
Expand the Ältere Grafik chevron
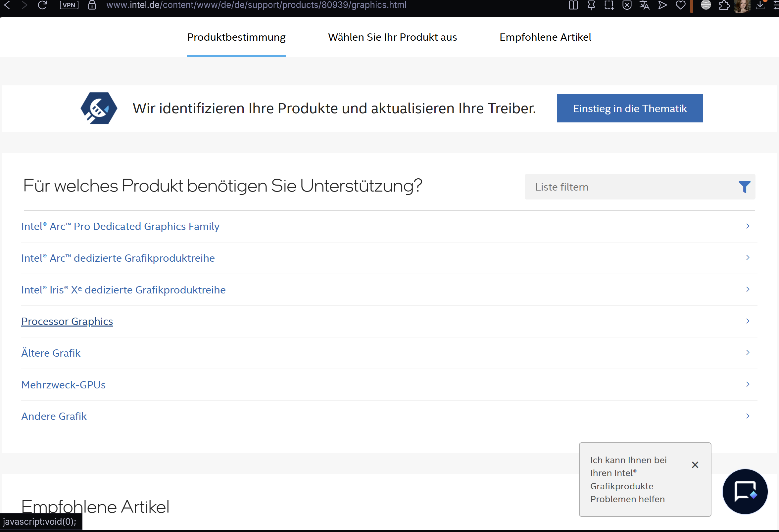pyautogui.click(x=748, y=352)
